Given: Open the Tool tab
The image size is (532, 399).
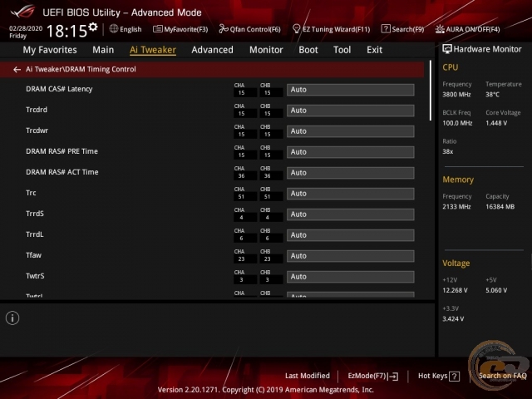Looking at the screenshot, I should tap(342, 50).
